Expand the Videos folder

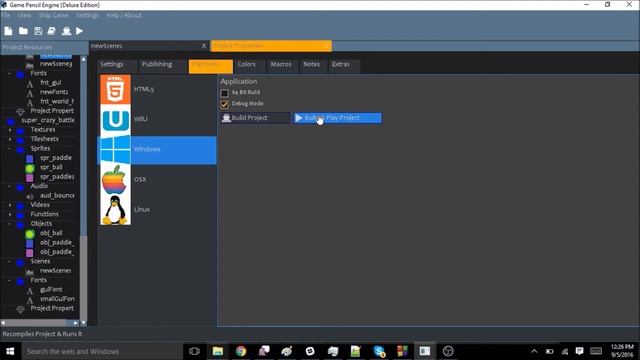[10, 205]
